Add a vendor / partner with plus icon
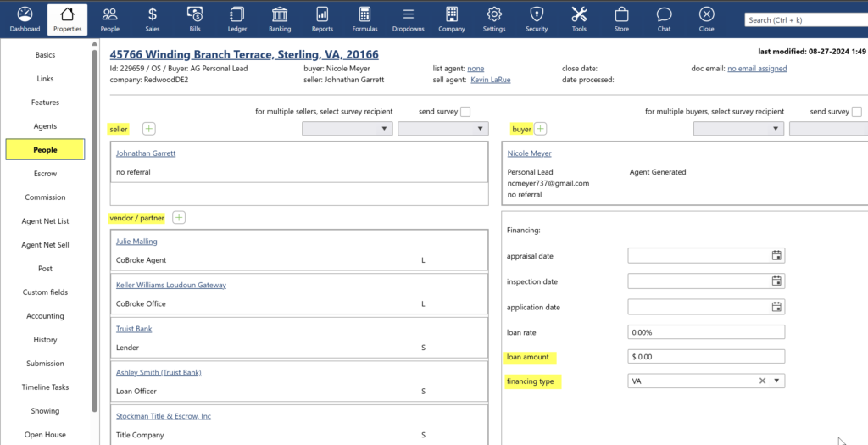Image resolution: width=868 pixels, height=445 pixels. coord(178,218)
